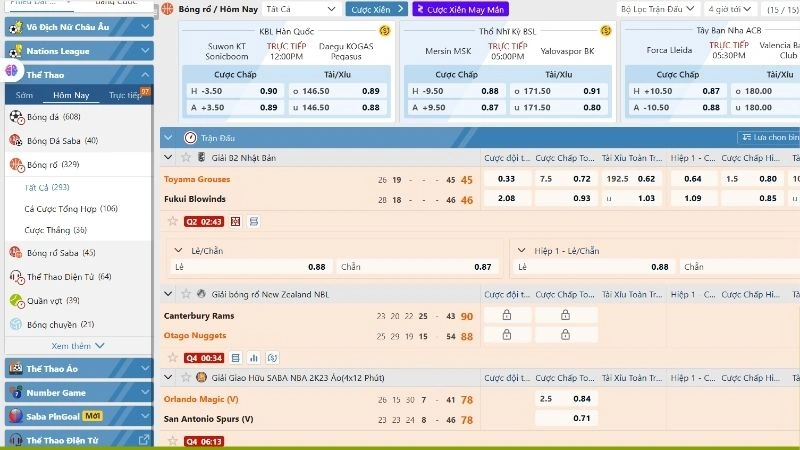Click the locked handicap odds for Otago Nuggets

tap(565, 335)
